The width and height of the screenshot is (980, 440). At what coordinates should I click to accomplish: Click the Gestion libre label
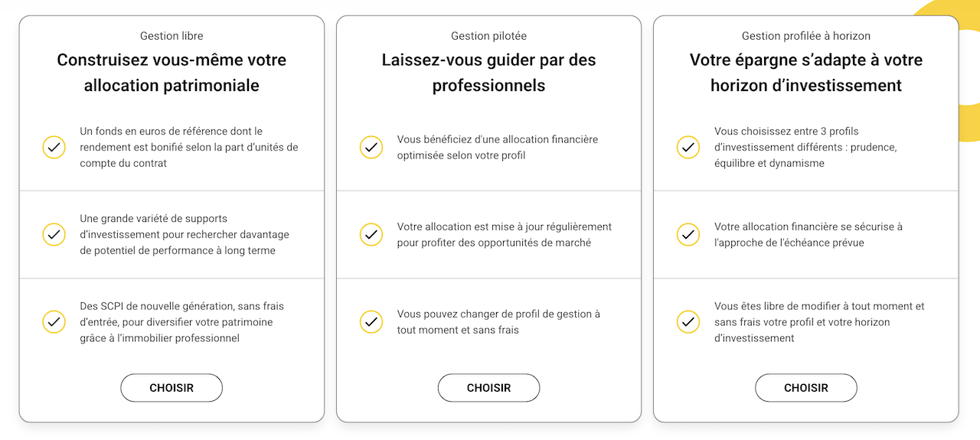(171, 36)
